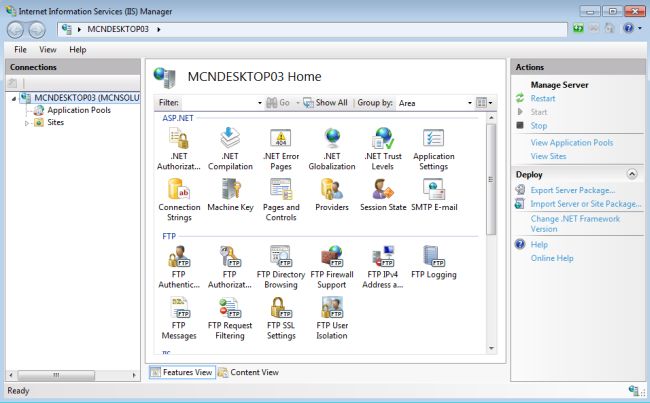Open the Filter dropdown arrow
The width and height of the screenshot is (650, 403).
(x=260, y=103)
